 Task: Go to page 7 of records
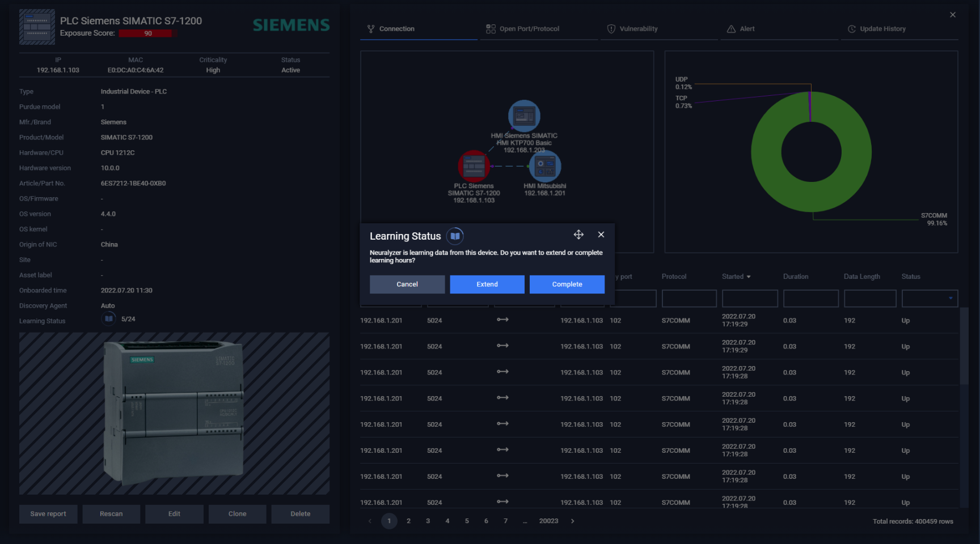[505, 521]
